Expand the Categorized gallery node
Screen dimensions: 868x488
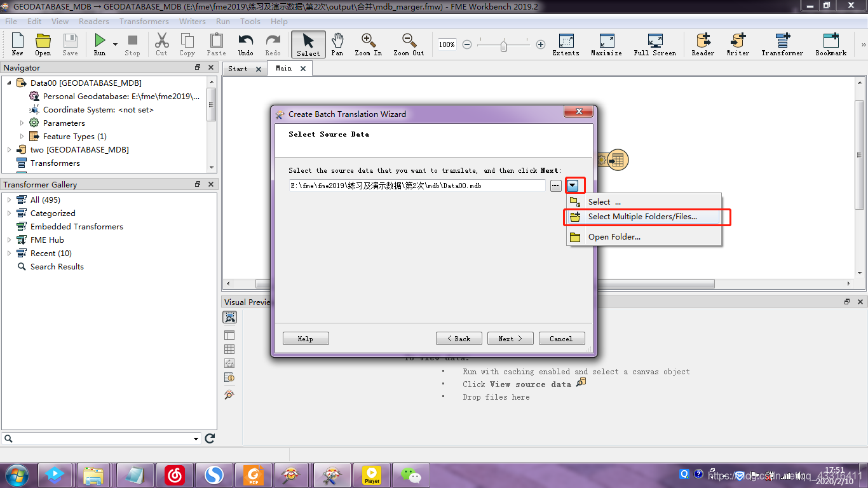pos(9,213)
